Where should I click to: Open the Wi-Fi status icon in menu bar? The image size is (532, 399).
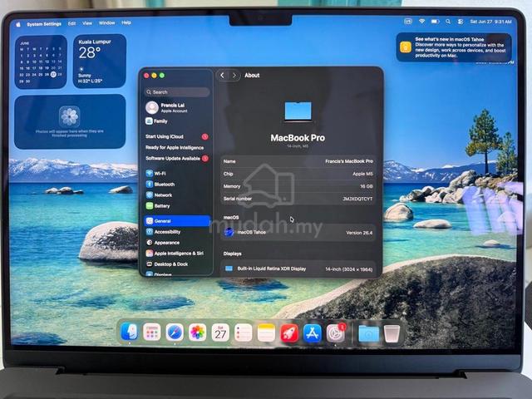coord(421,22)
